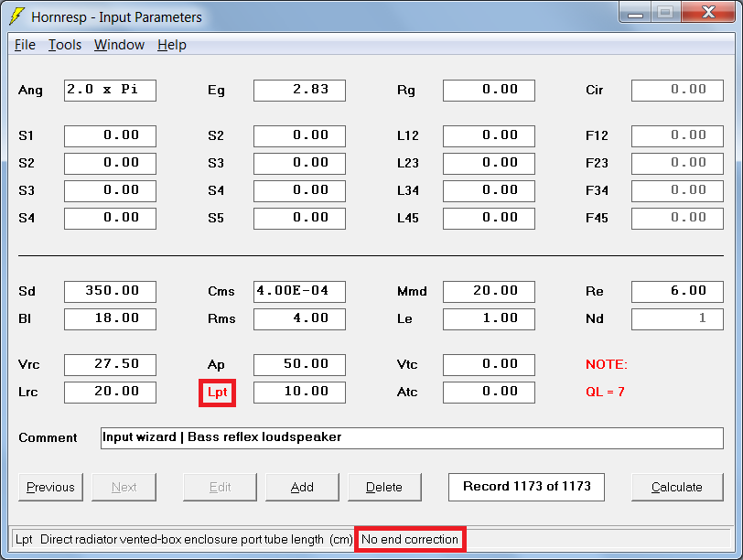Select the L34 input field
This screenshot has width=743, height=560.
pyautogui.click(x=489, y=191)
